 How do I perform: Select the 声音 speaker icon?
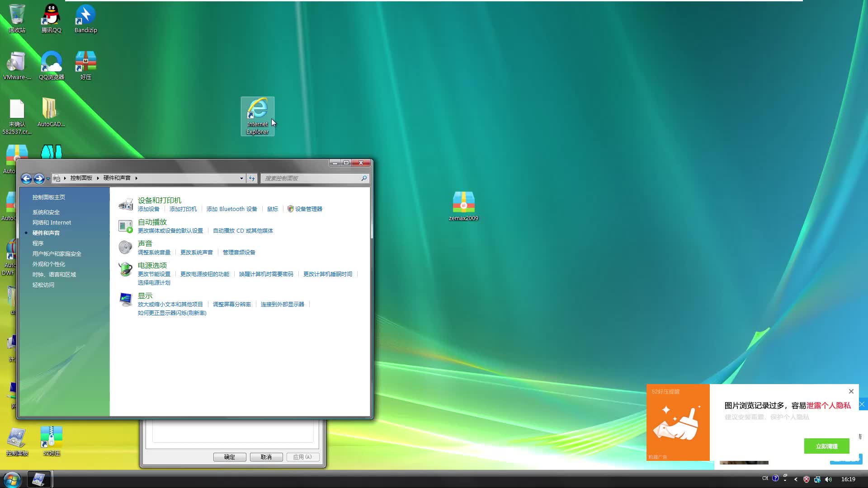126,247
